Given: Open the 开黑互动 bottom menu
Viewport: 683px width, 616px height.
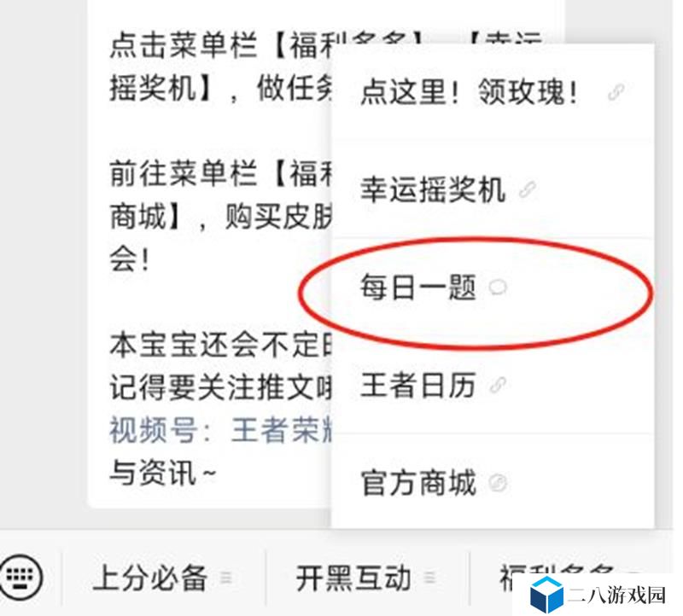Looking at the screenshot, I should (x=368, y=578).
